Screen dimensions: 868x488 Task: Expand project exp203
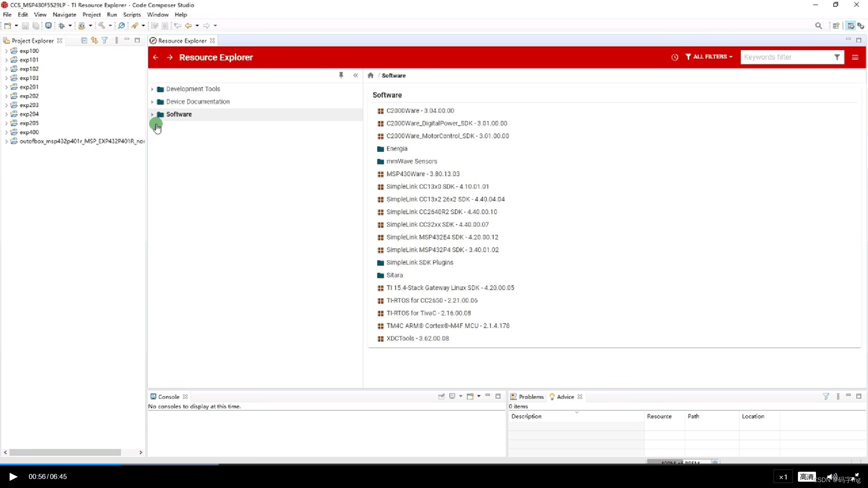click(6, 105)
